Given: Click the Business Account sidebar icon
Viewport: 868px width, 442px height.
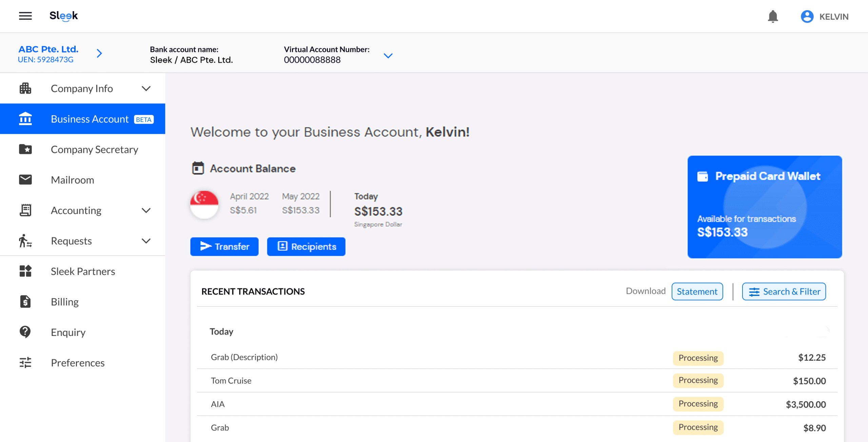Looking at the screenshot, I should click(x=25, y=118).
